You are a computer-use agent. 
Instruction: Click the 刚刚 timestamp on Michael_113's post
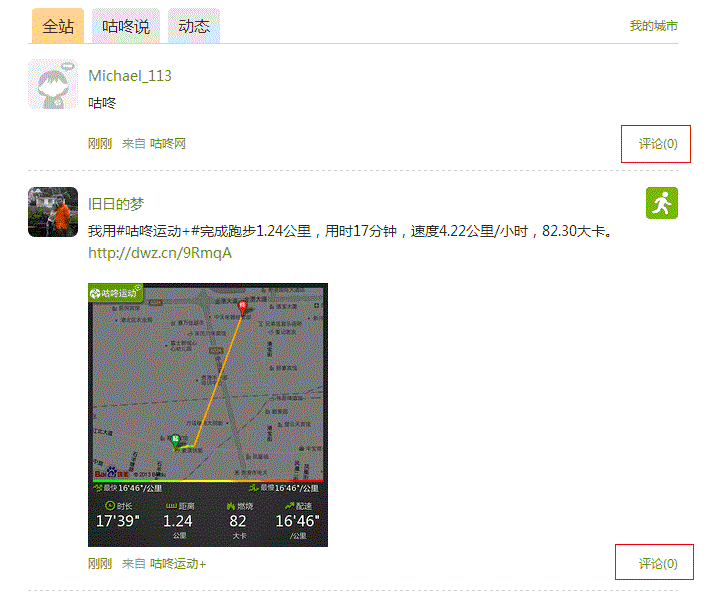100,144
